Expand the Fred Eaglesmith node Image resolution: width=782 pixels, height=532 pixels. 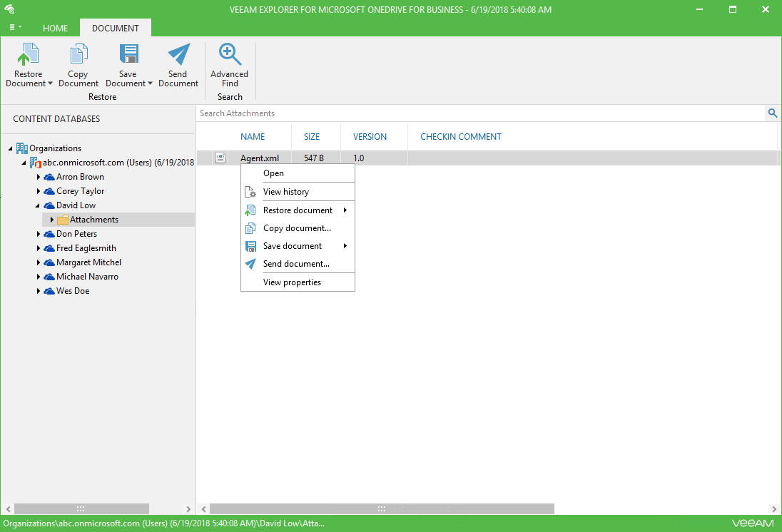click(39, 248)
